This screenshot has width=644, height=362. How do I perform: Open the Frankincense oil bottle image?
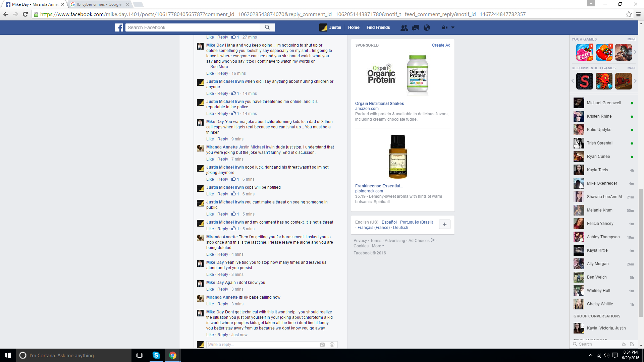tap(398, 157)
